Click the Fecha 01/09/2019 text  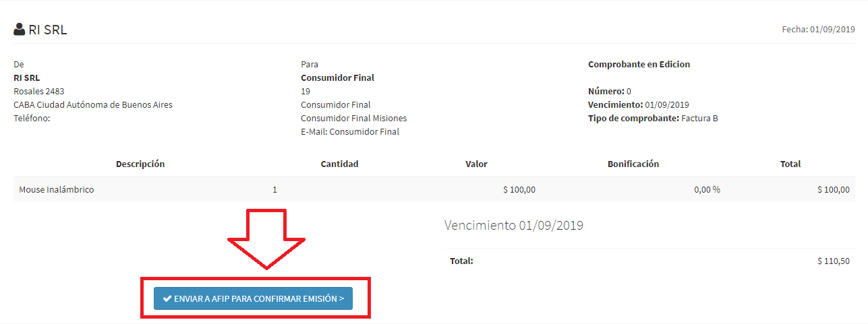click(x=818, y=30)
